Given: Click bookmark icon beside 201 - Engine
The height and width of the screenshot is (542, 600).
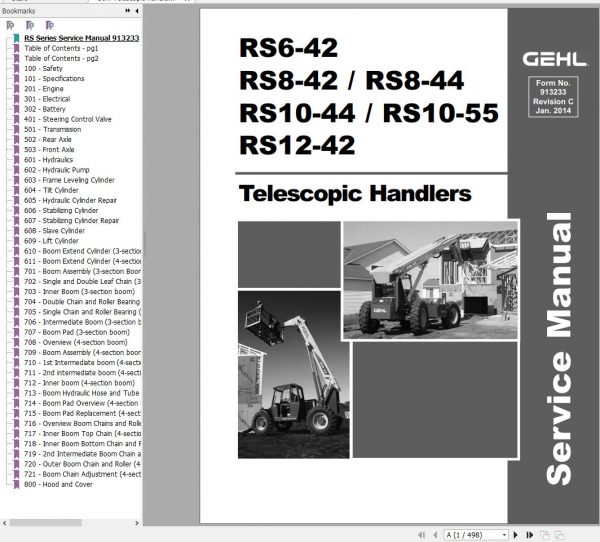Looking at the screenshot, I should (16, 89).
